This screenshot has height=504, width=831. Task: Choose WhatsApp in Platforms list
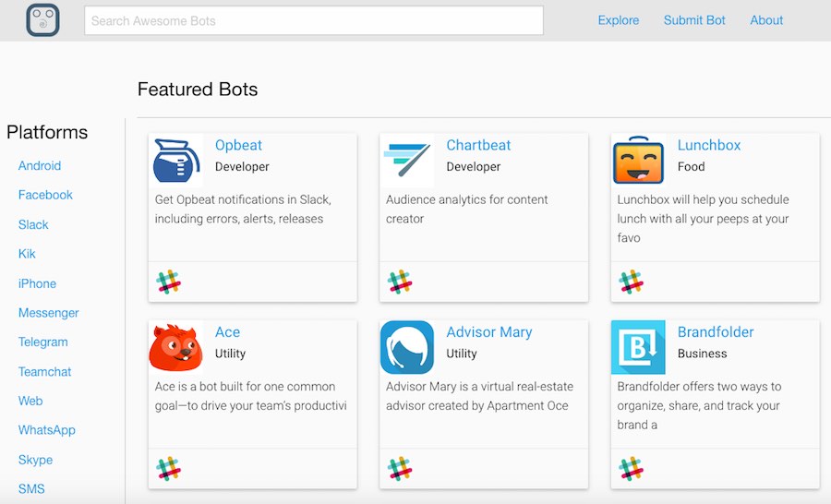click(47, 430)
